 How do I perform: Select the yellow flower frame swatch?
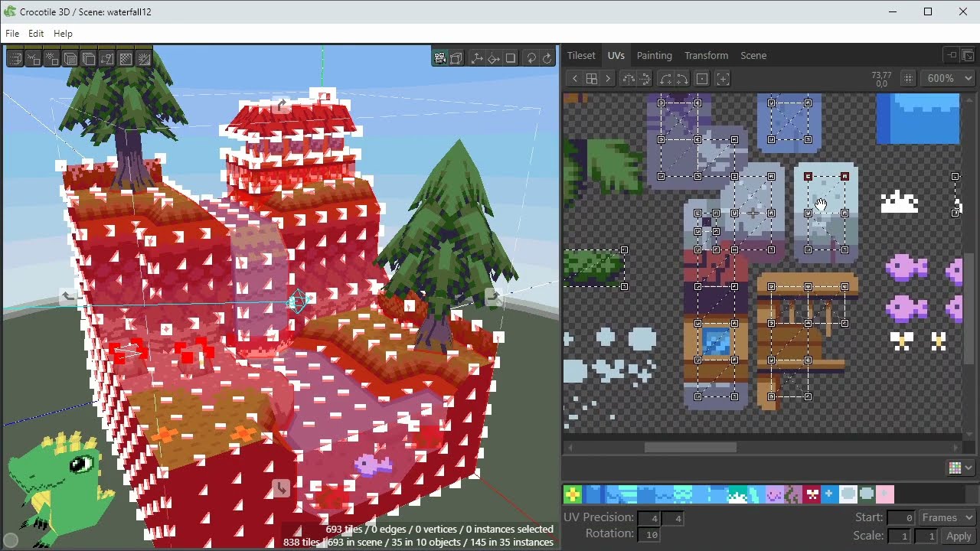click(573, 494)
